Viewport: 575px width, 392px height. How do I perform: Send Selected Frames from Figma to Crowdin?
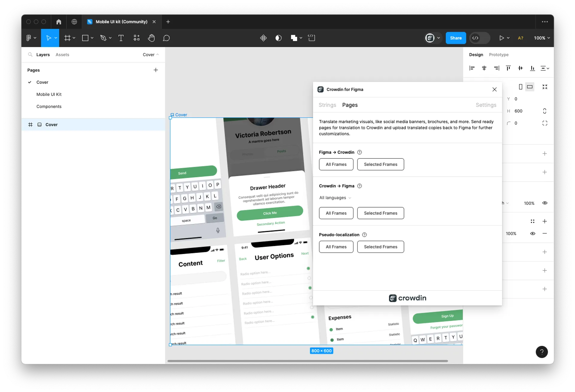[x=381, y=164]
